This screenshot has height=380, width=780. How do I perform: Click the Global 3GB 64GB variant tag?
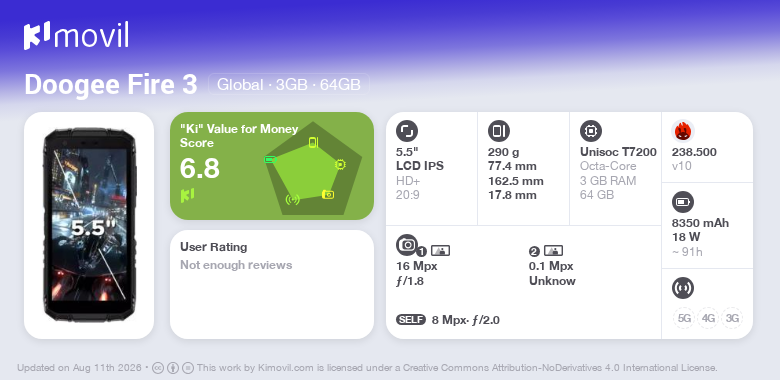[289, 84]
